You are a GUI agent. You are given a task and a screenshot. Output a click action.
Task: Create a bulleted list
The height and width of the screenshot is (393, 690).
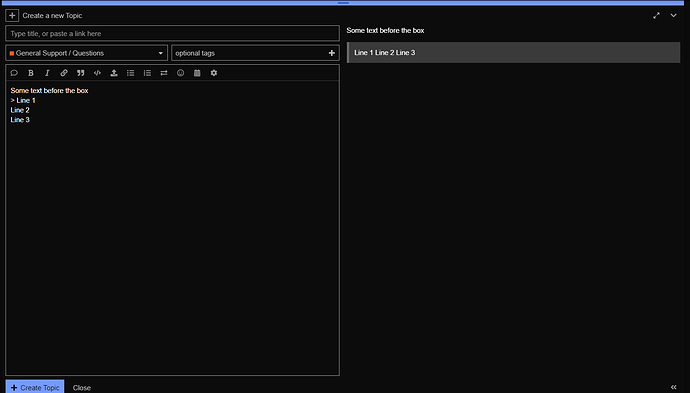[131, 73]
